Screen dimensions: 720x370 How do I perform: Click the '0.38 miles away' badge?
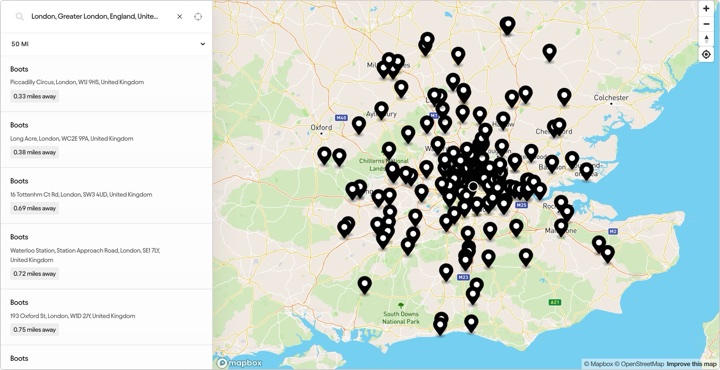[35, 152]
